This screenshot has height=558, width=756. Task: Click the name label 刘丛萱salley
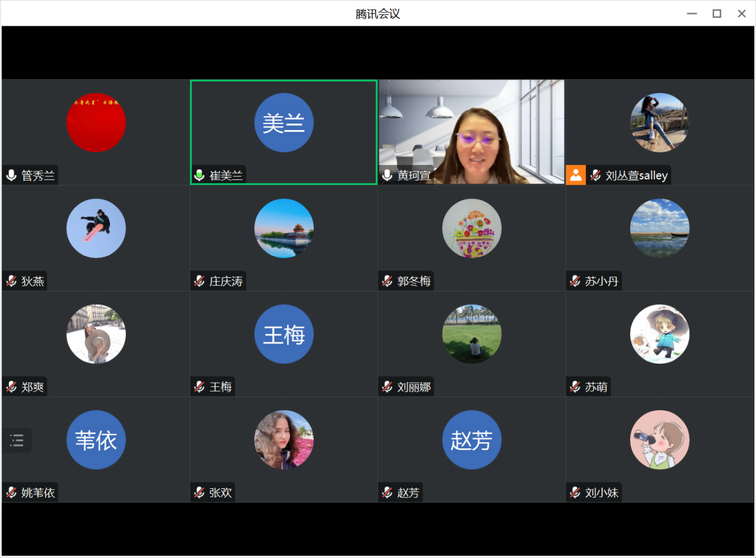point(637,176)
